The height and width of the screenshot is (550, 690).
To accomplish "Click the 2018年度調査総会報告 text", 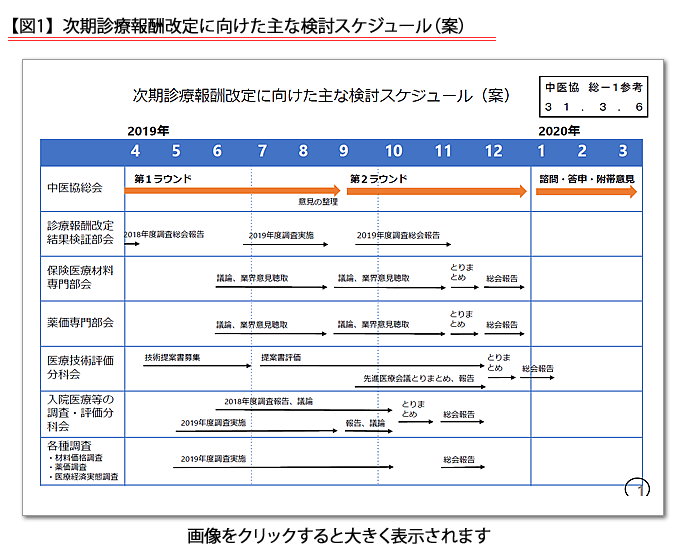I will 164,235.
